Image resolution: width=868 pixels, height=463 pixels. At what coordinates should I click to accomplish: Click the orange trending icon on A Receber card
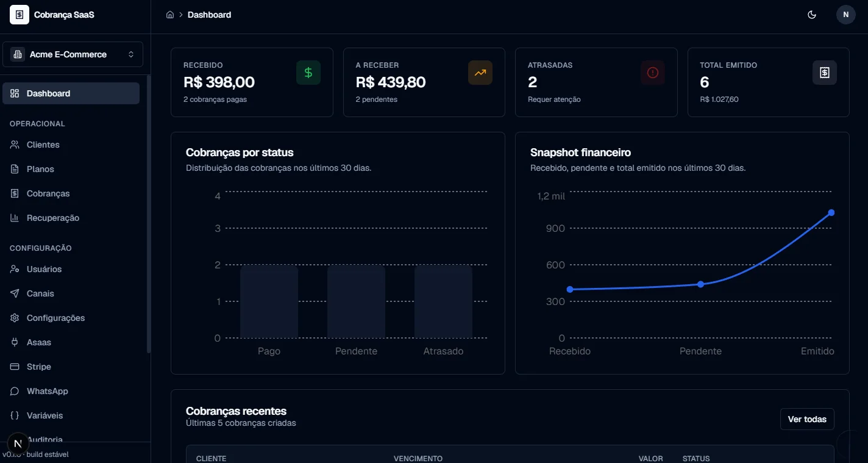tap(480, 73)
